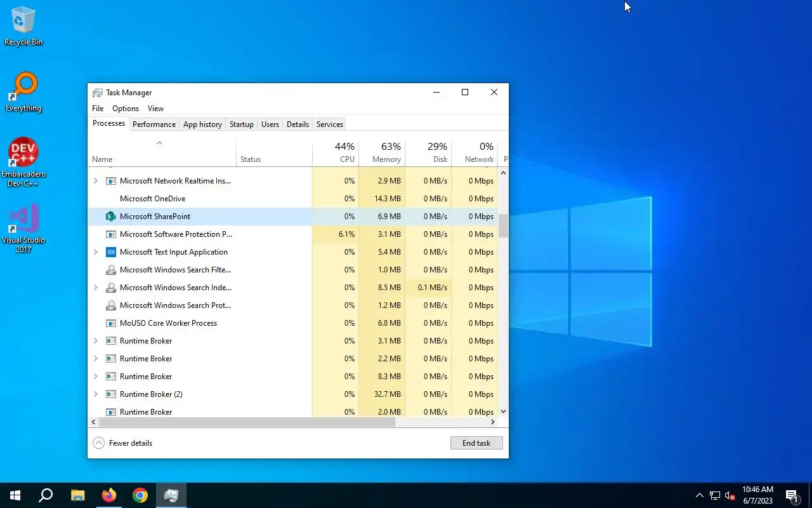Open the muted volume tray icon

[730, 495]
